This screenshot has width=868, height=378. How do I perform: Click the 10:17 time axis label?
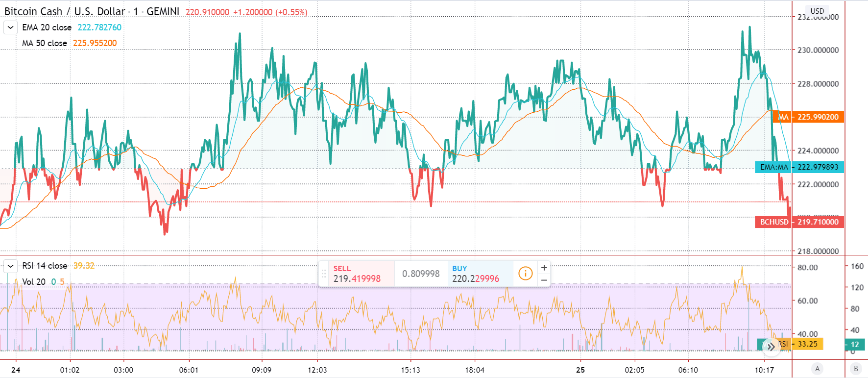tap(764, 370)
